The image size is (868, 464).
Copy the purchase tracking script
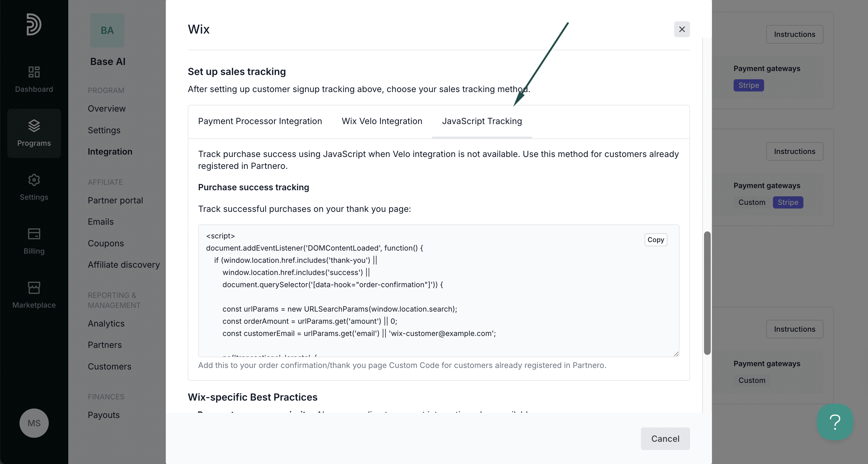[655, 240]
